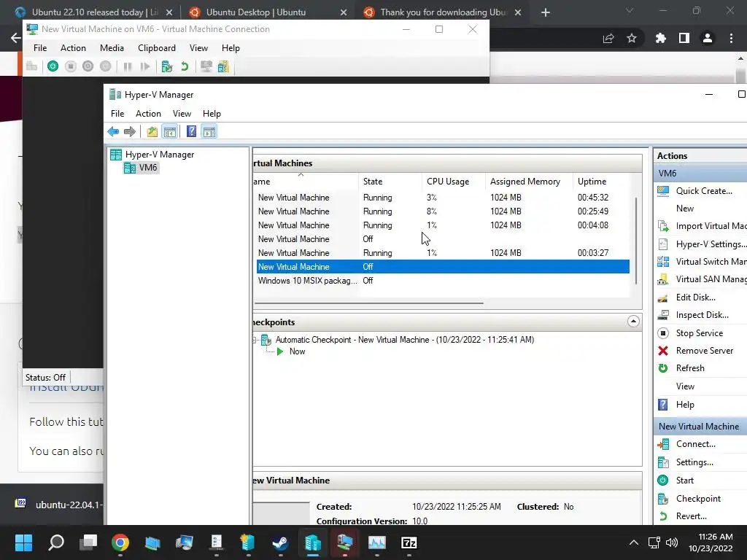The image size is (747, 560).
Task: Click the green Start icon under New Virtual Machine
Action: (x=663, y=481)
